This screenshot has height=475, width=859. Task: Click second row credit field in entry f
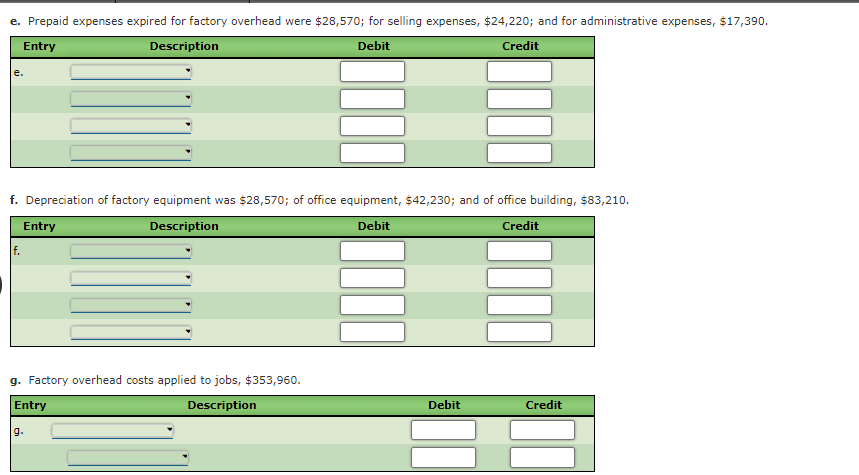pyautogui.click(x=519, y=278)
